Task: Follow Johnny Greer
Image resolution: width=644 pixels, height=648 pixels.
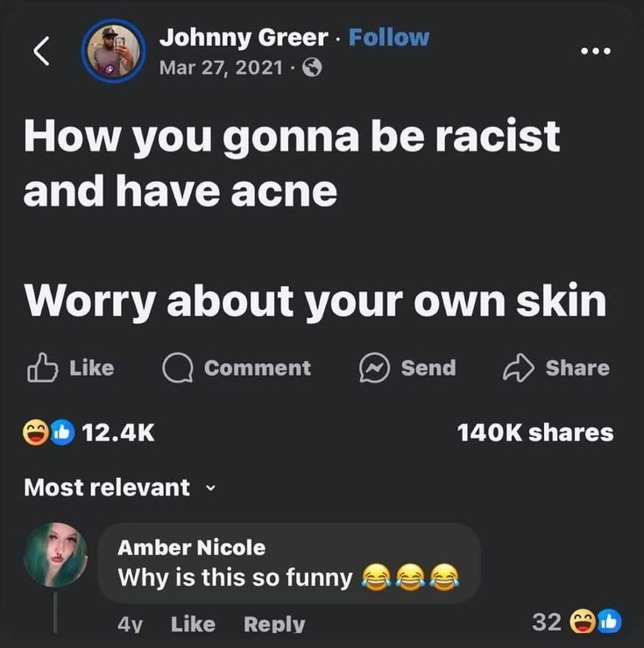Action: pos(389,38)
